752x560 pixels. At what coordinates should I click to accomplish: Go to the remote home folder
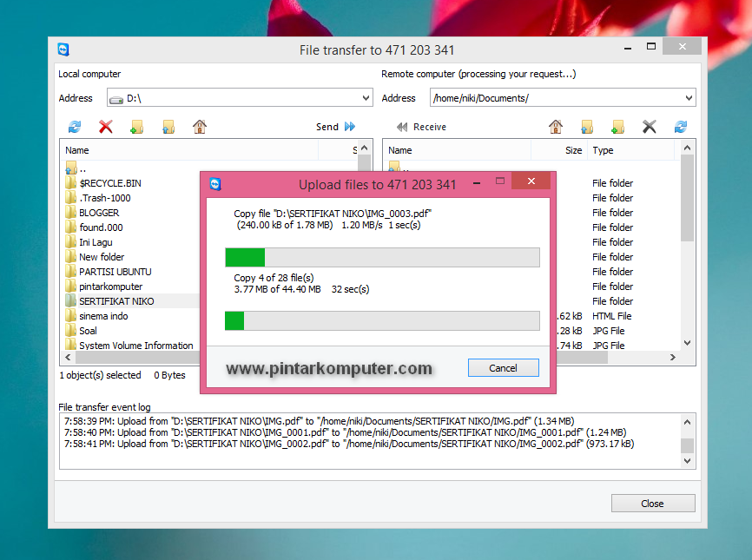[x=556, y=127]
